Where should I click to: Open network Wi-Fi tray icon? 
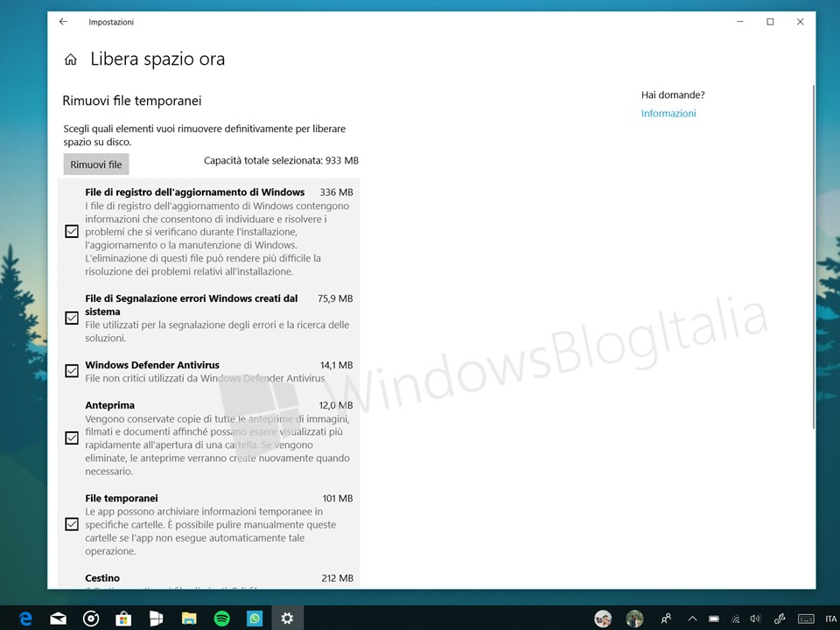pyautogui.click(x=736, y=619)
